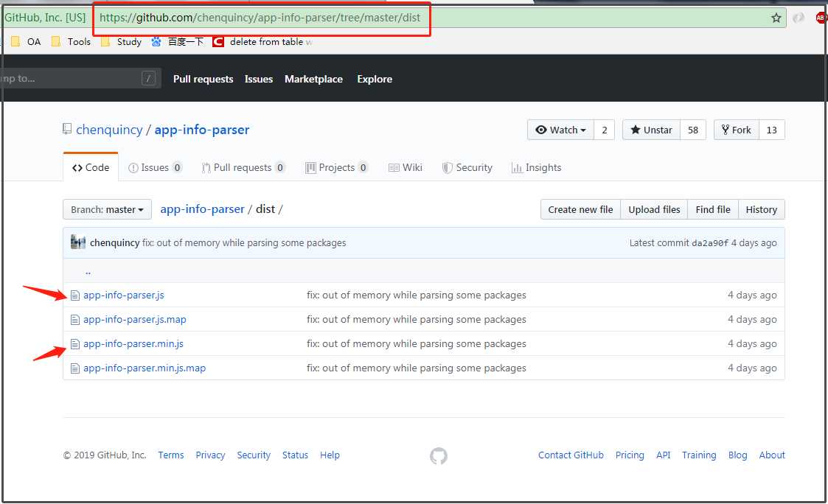This screenshot has height=504, width=828.
Task: Open the Branch: master selector
Action: coord(107,209)
